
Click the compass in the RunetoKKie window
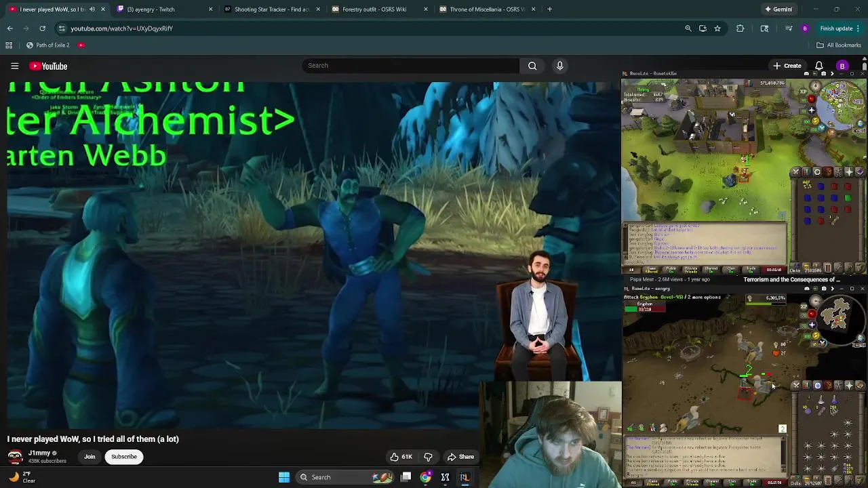815,86
